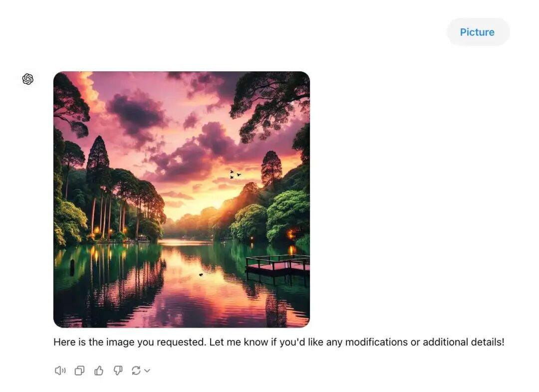Screen dimensions: 539x392
Task: Mark the response with thumbs down
Action: point(118,371)
